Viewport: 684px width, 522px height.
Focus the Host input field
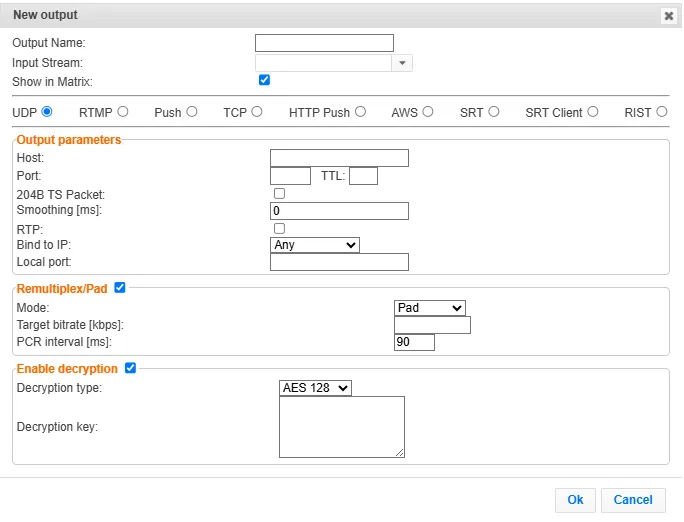pyautogui.click(x=339, y=158)
